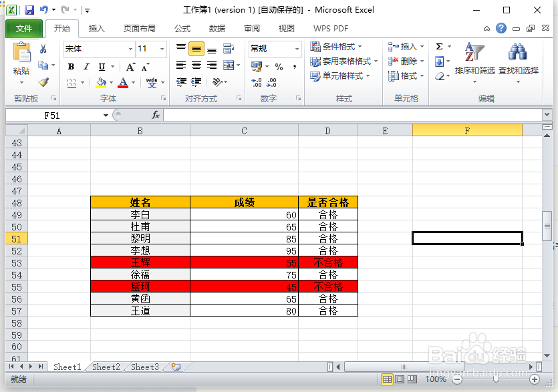Switch to the 插入 ribbon tab
The width and height of the screenshot is (558, 392).
[98, 28]
